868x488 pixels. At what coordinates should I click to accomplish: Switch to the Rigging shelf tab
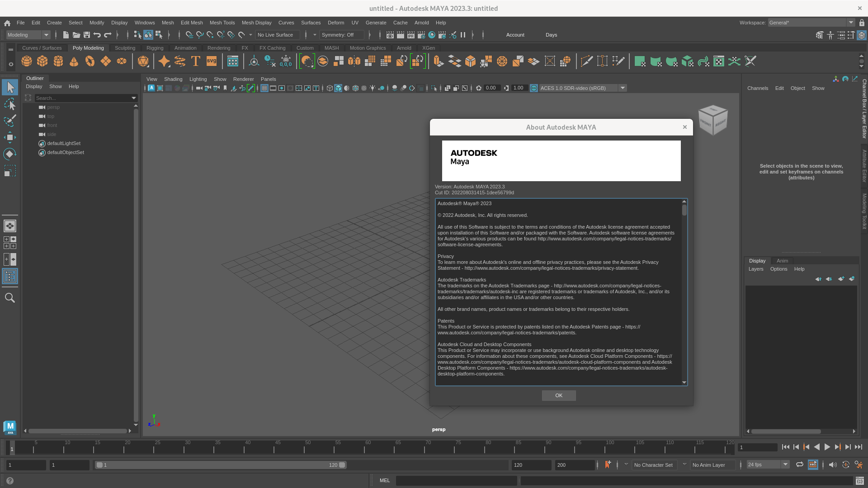pyautogui.click(x=155, y=48)
